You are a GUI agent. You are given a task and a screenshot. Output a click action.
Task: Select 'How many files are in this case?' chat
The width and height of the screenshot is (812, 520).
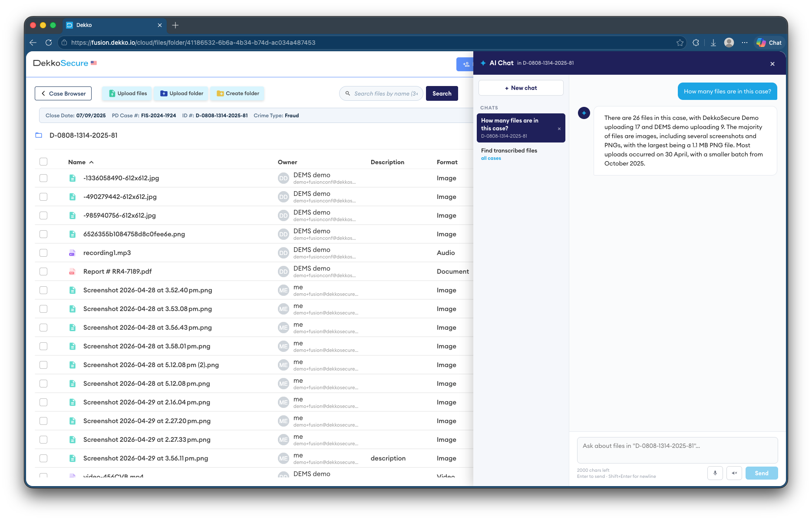point(521,128)
